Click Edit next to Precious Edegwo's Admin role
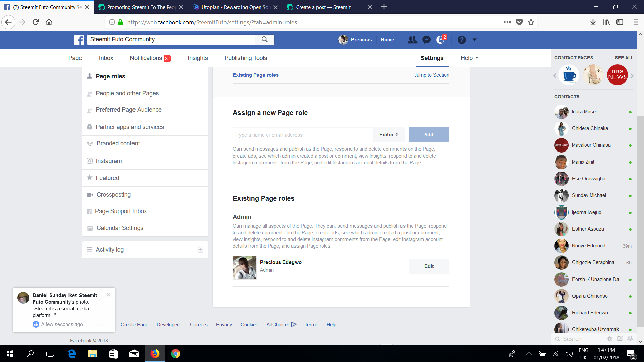Image resolution: width=644 pixels, height=362 pixels. click(429, 266)
